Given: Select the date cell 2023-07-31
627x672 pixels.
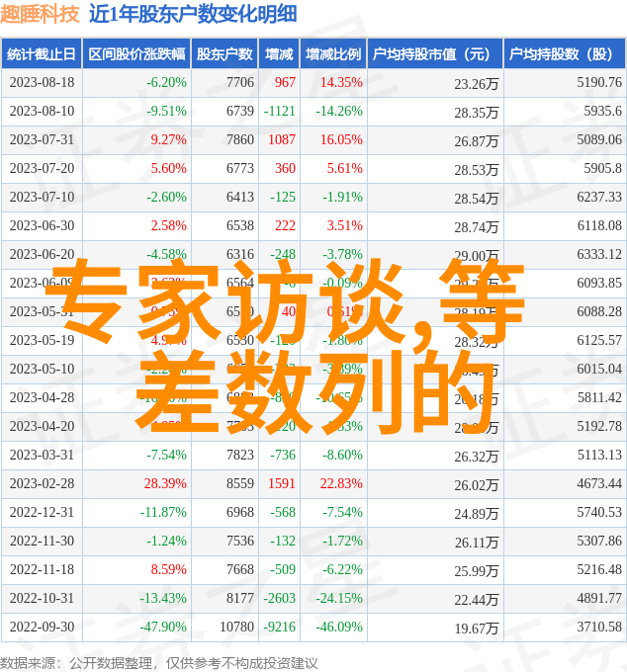Looking at the screenshot, I should pyautogui.click(x=42, y=139).
